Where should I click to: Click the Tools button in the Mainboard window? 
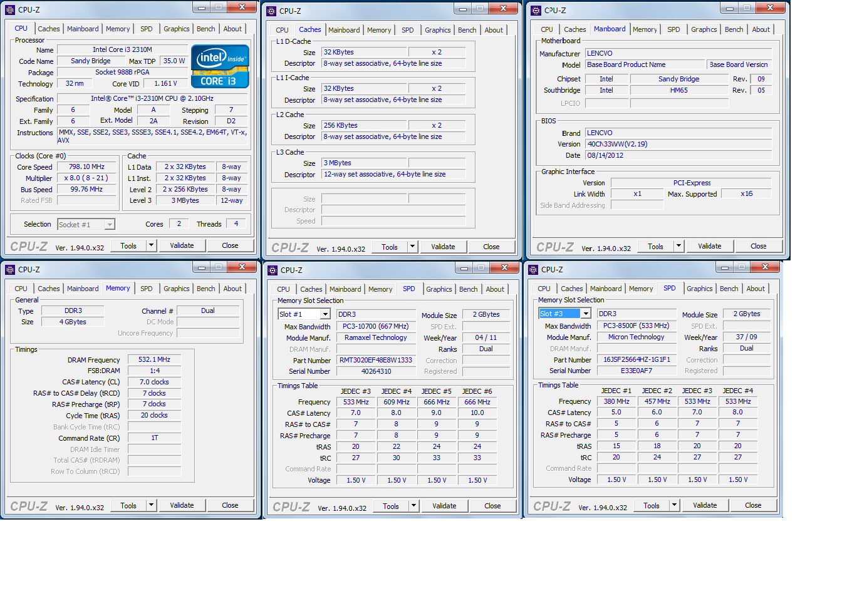point(655,246)
